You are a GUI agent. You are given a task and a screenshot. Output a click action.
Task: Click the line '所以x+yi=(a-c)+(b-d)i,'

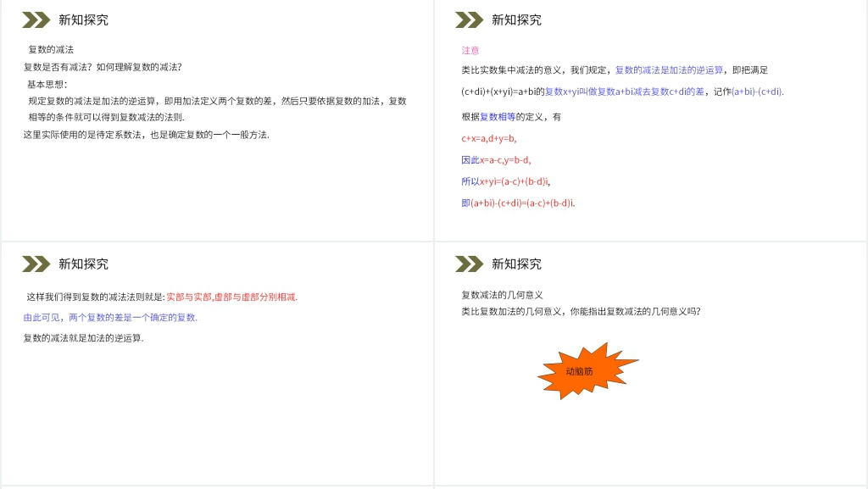point(505,181)
